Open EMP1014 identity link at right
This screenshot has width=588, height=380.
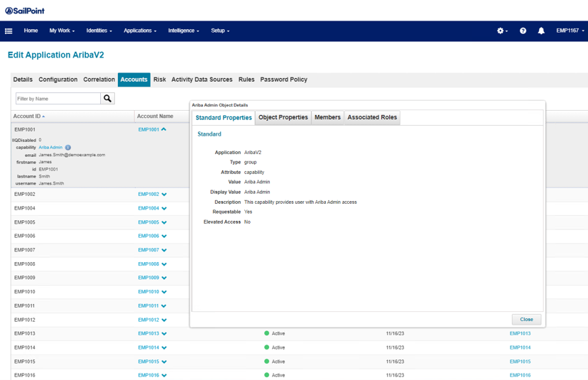pyautogui.click(x=520, y=348)
